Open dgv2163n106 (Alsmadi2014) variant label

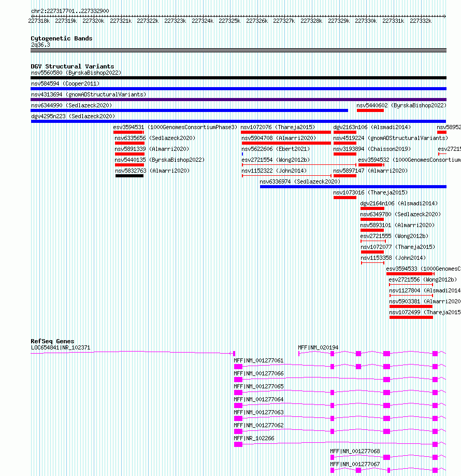[x=372, y=128]
